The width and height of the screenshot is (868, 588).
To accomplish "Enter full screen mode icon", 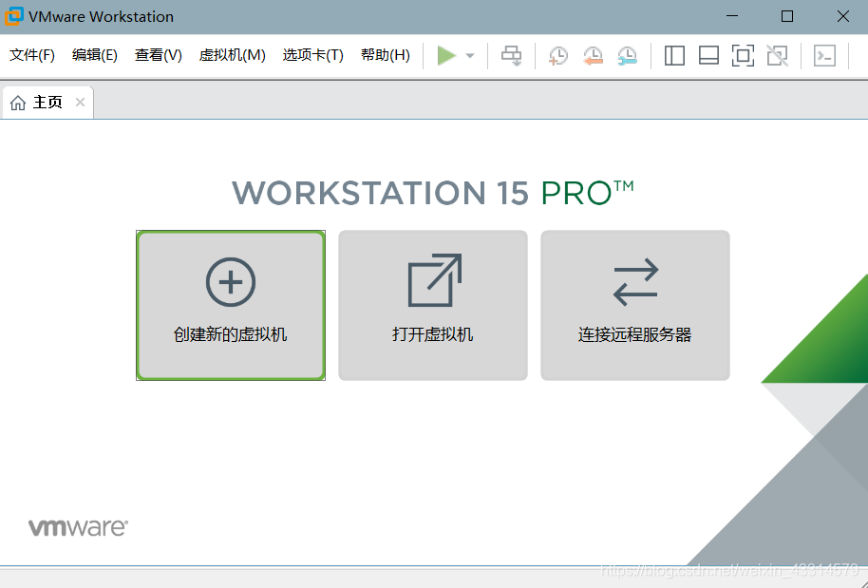I will [743, 56].
